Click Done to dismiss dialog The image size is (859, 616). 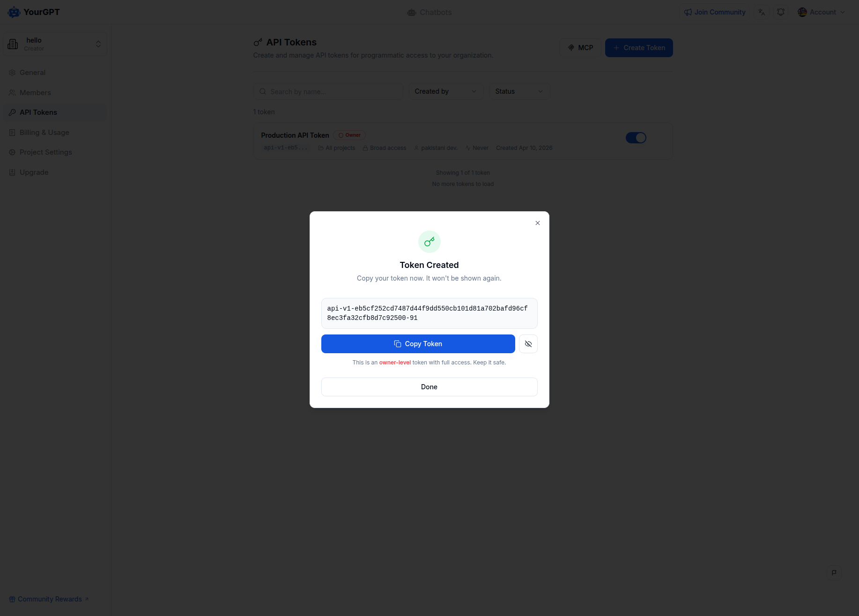pyautogui.click(x=429, y=387)
